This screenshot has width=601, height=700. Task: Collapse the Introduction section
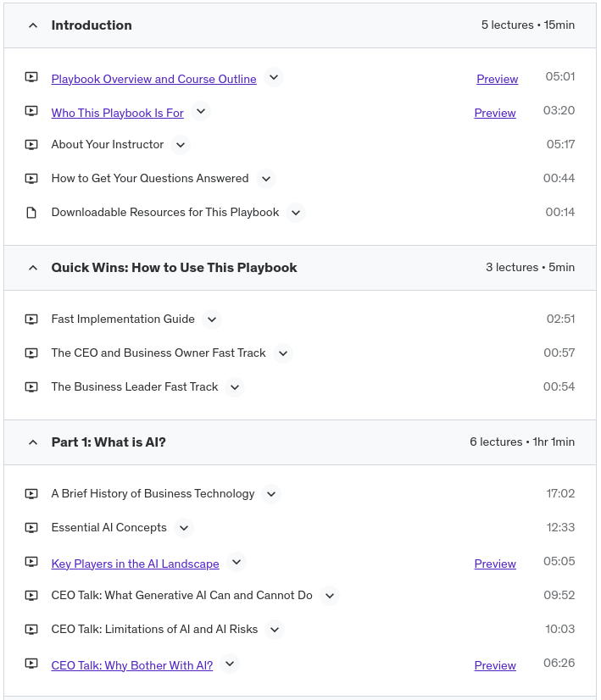point(33,25)
